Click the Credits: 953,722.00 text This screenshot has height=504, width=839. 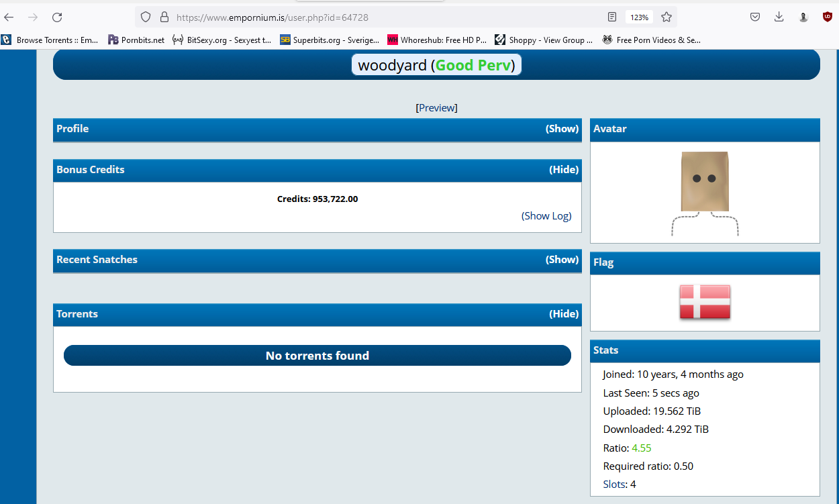[317, 199]
